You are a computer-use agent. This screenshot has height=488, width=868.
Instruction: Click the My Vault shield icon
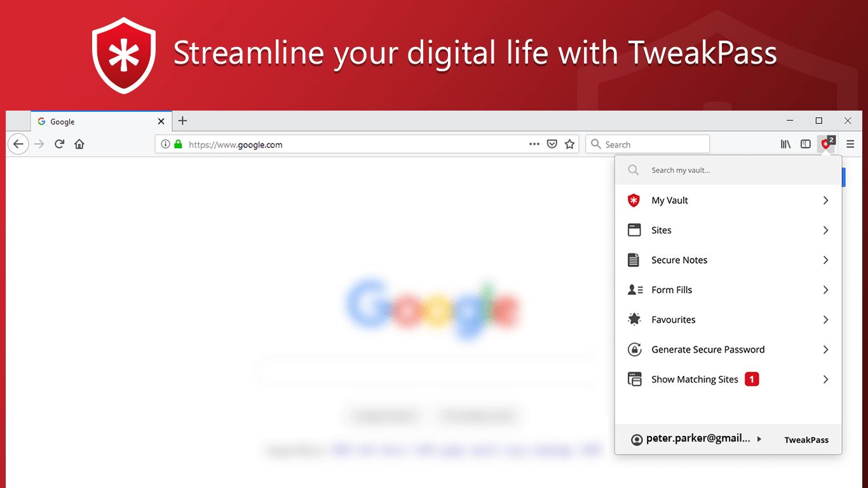(634, 200)
